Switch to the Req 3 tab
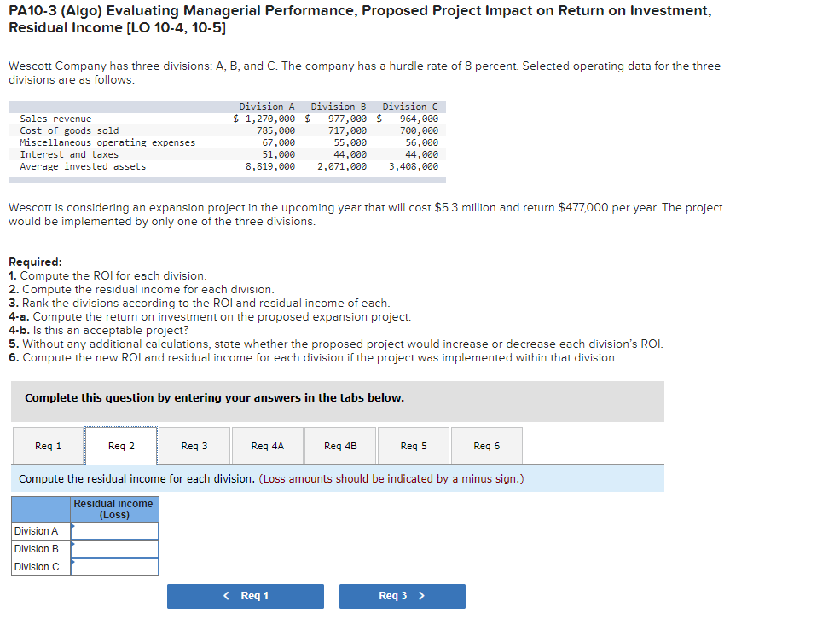This screenshot has height=636, width=840. 194,445
